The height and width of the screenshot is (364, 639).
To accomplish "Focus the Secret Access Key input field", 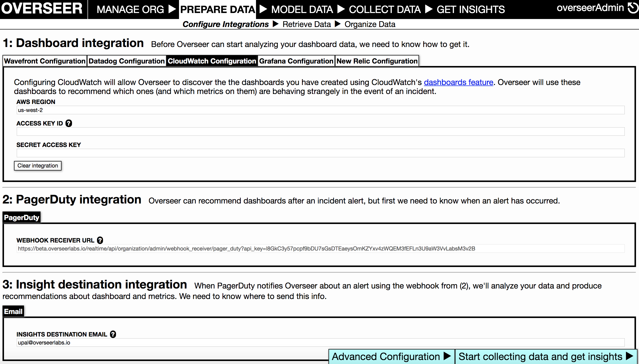I will 320,153.
